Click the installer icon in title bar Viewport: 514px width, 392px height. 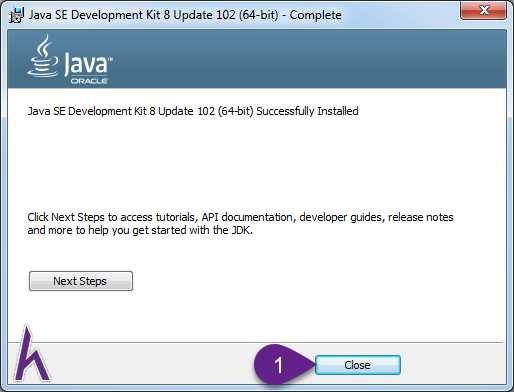click(16, 15)
